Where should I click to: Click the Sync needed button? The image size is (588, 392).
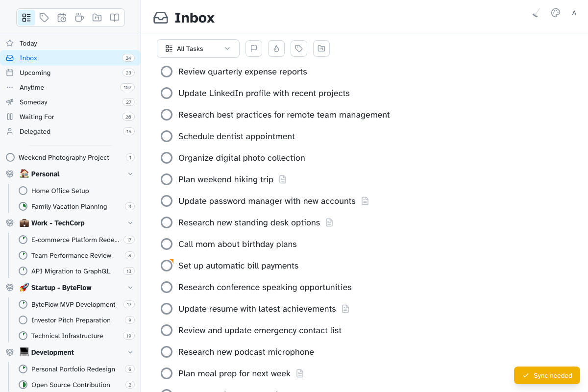[x=547, y=375]
